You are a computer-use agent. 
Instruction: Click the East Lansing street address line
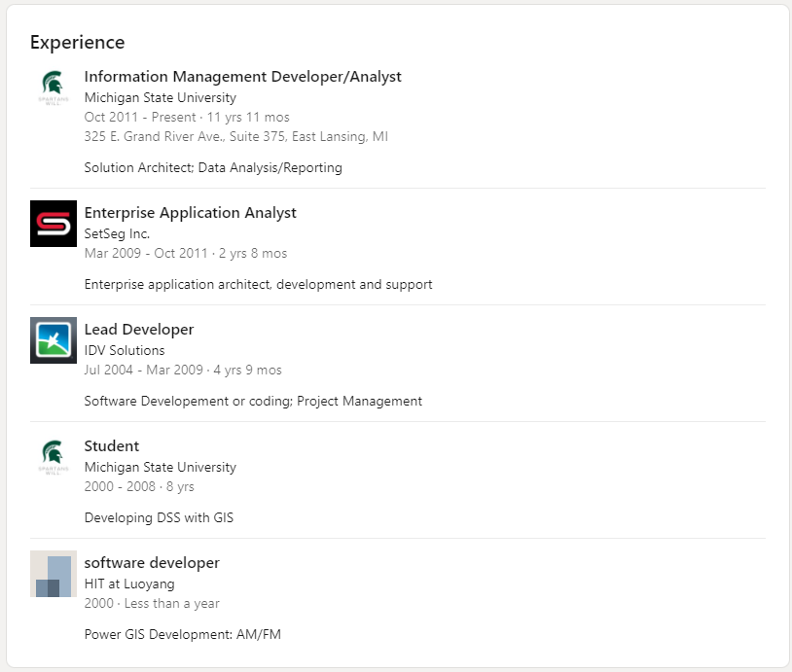(235, 136)
